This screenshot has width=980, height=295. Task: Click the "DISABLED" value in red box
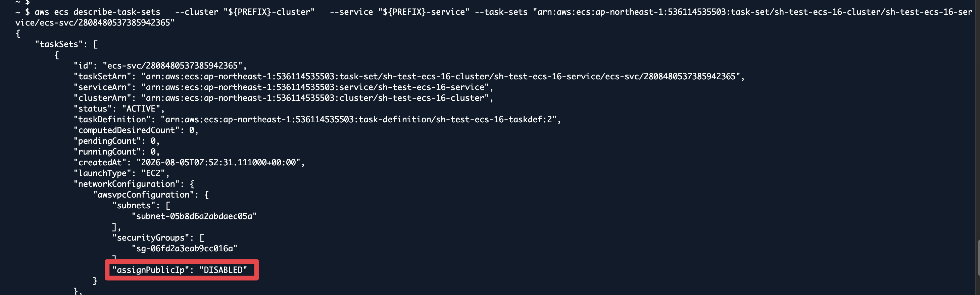coord(223,270)
